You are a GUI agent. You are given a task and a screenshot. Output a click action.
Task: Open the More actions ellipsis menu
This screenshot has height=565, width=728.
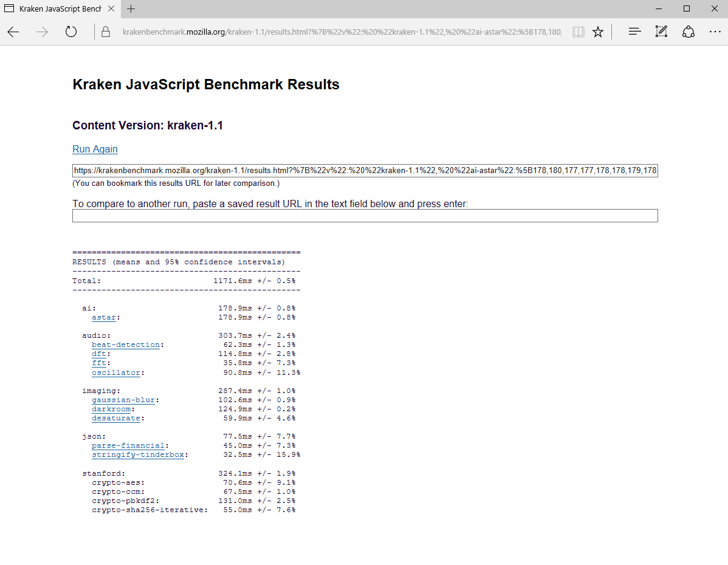coord(715,32)
